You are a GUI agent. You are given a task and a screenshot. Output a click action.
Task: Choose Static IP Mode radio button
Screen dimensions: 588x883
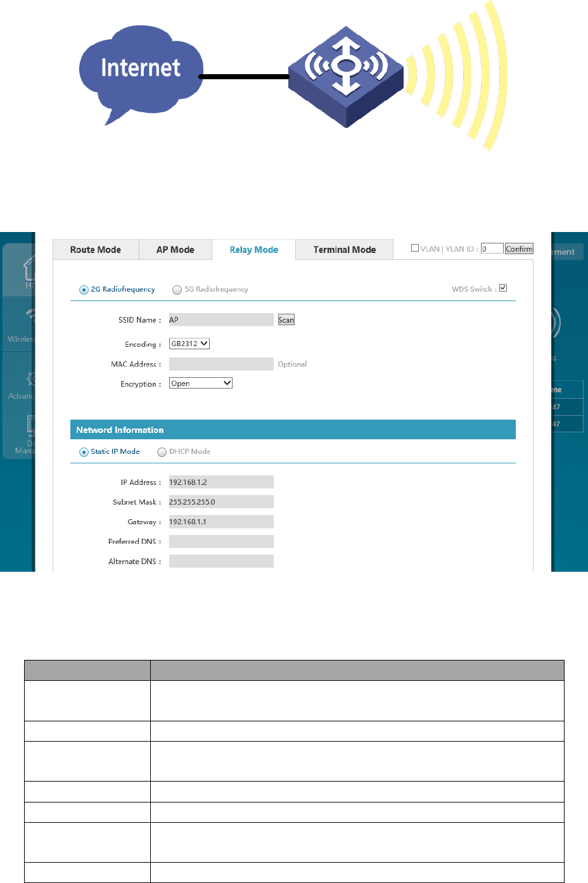coord(84,452)
